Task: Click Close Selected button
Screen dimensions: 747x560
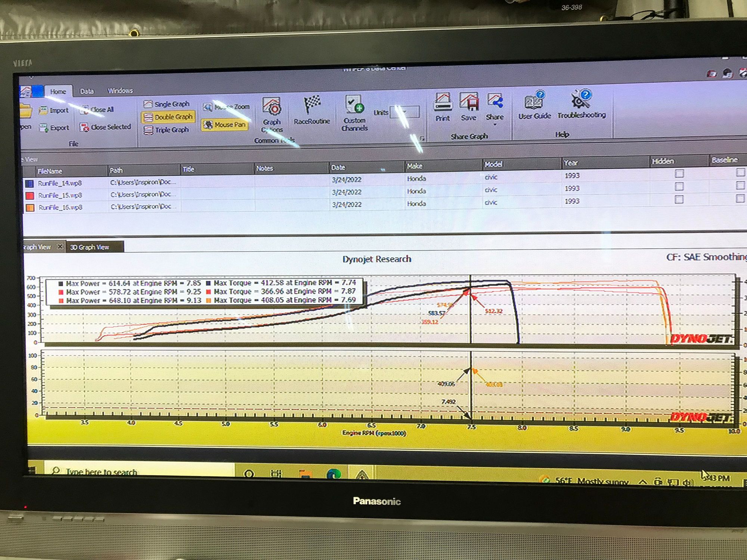Action: coord(106,127)
